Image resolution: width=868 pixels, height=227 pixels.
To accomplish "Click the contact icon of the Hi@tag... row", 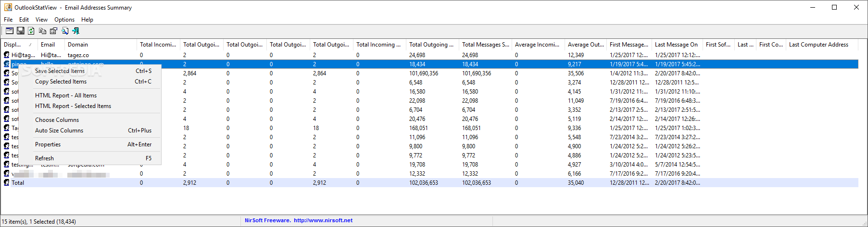I will [7, 55].
